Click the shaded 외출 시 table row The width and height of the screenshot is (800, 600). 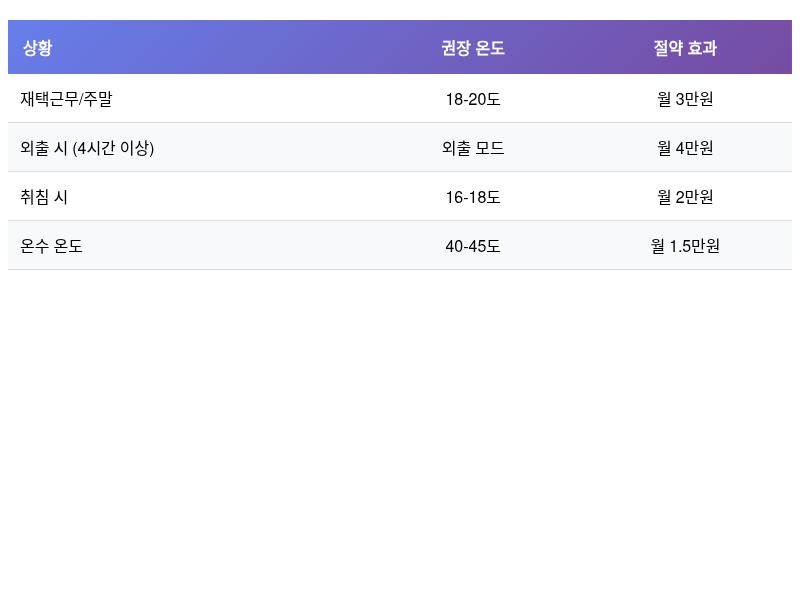pyautogui.click(x=300, y=147)
